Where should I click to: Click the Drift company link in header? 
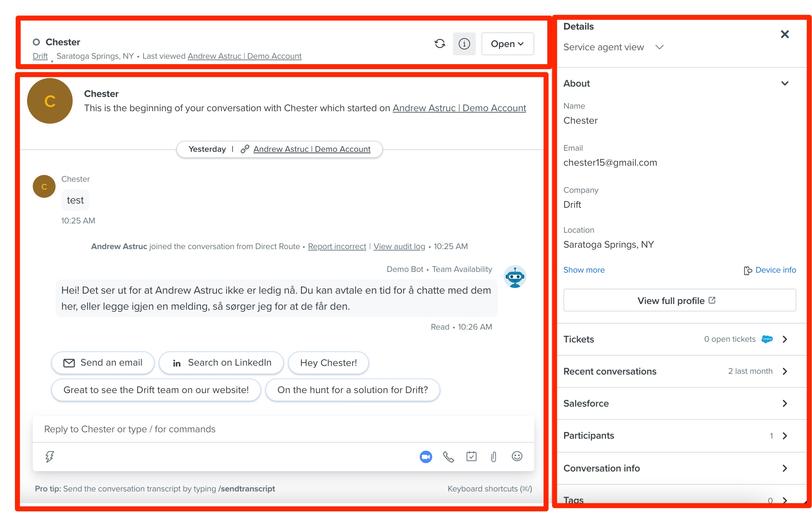[x=40, y=56]
